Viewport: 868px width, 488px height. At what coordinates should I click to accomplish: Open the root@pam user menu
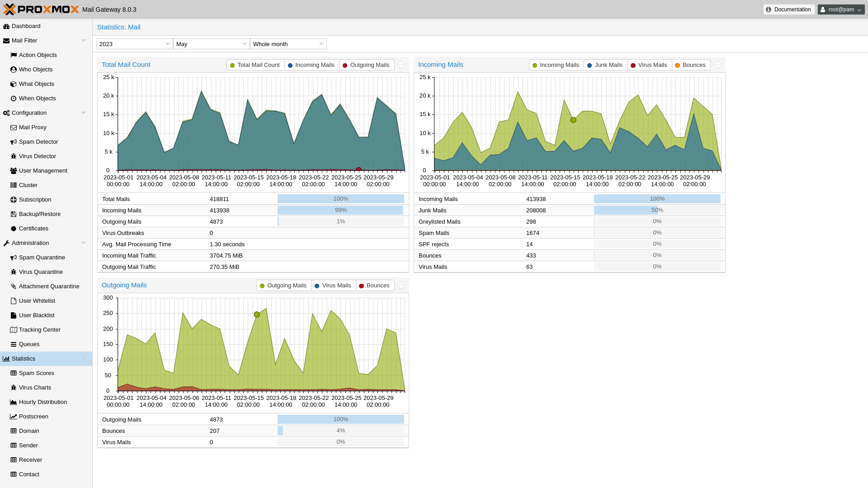coord(840,9)
